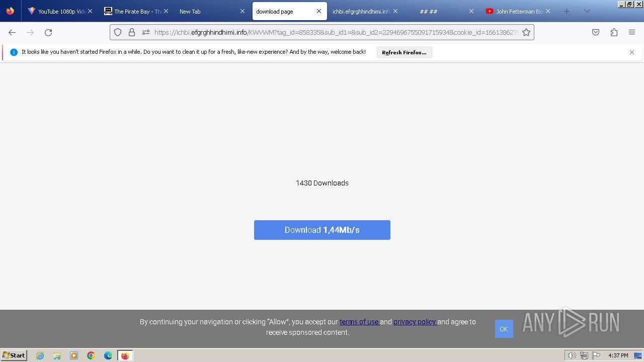Open a new tab with plus button
The image size is (644, 362).
click(567, 11)
